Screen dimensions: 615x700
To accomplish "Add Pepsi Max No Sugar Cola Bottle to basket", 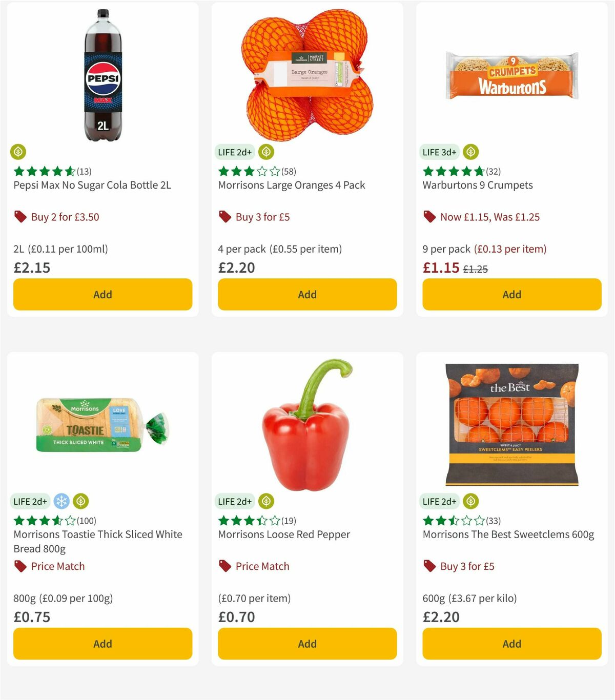I will point(102,294).
